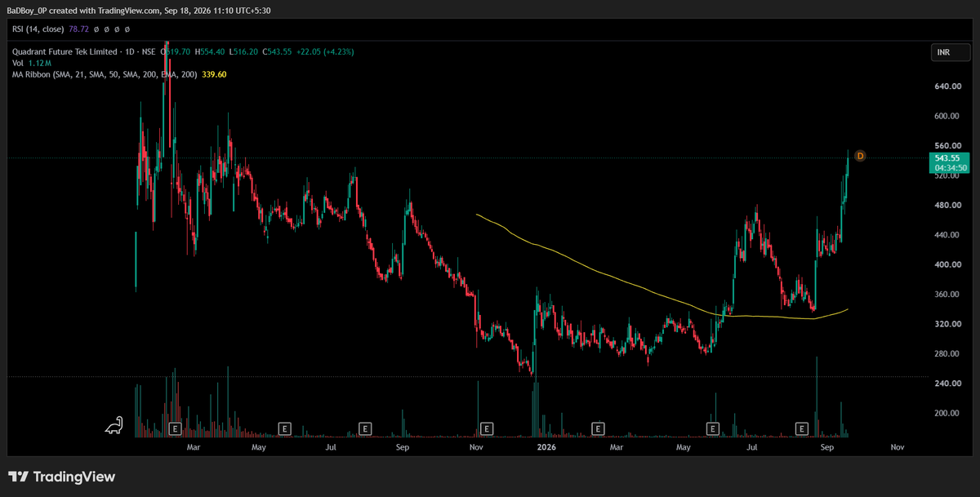Click the high value H554.40 in the legend

[x=210, y=51]
